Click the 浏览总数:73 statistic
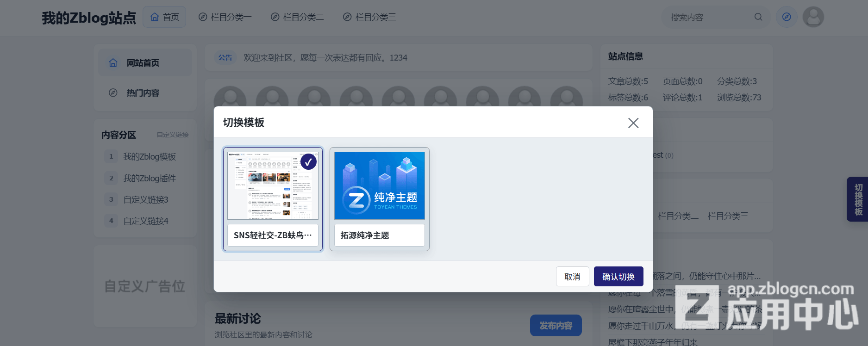 [739, 98]
